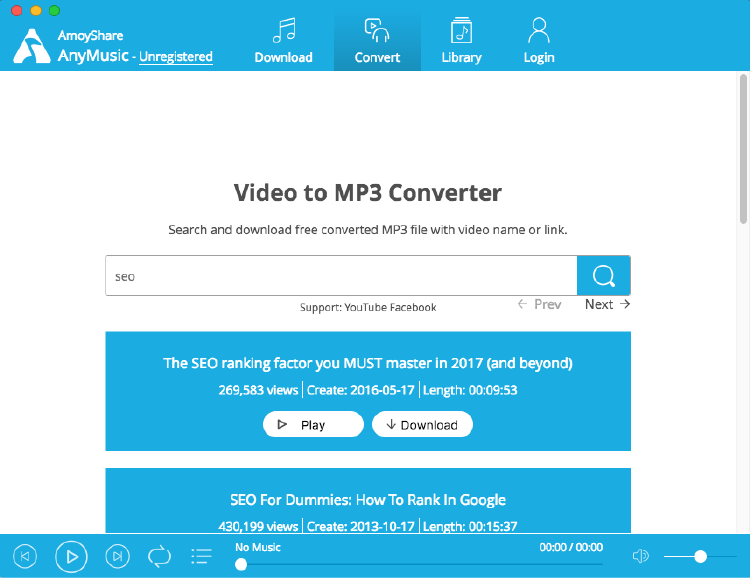This screenshot has height=578, width=750.
Task: Switch to the Convert tab
Action: click(377, 41)
